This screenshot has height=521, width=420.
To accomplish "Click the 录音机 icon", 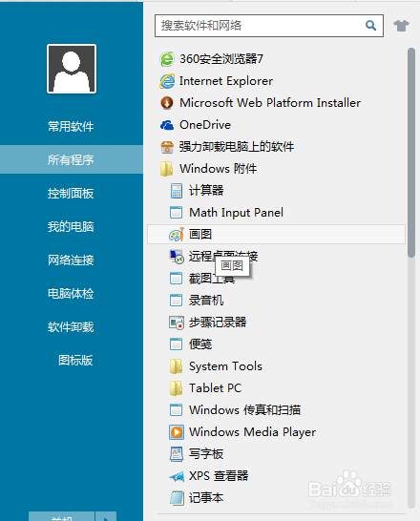I will coord(176,301).
